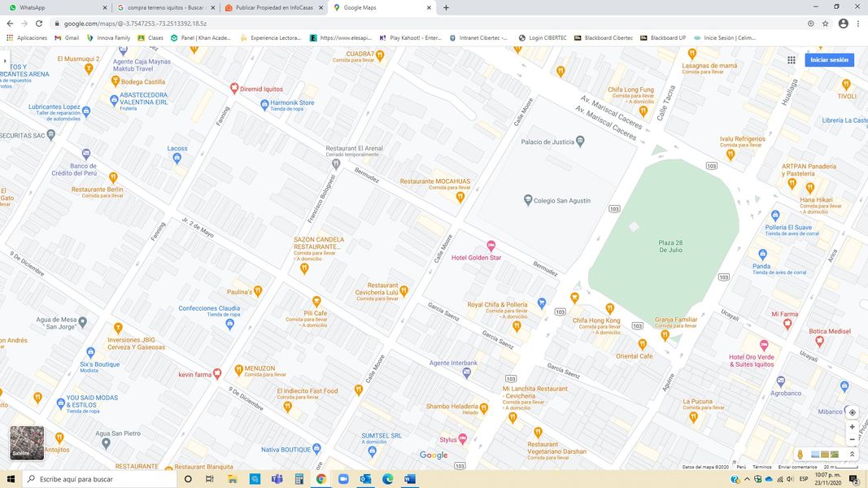Bookmark this page with the star
Image resolution: width=868 pixels, height=488 pixels.
(x=826, y=24)
